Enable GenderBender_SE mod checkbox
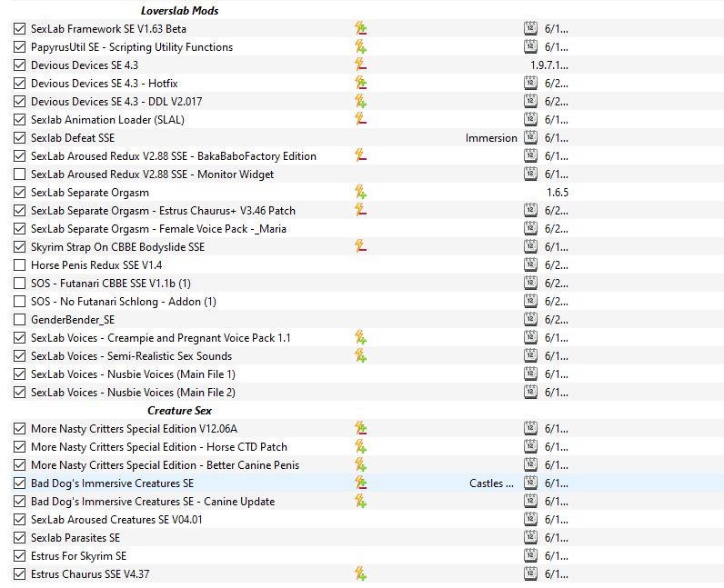Image resolution: width=724 pixels, height=588 pixels. click(x=19, y=319)
